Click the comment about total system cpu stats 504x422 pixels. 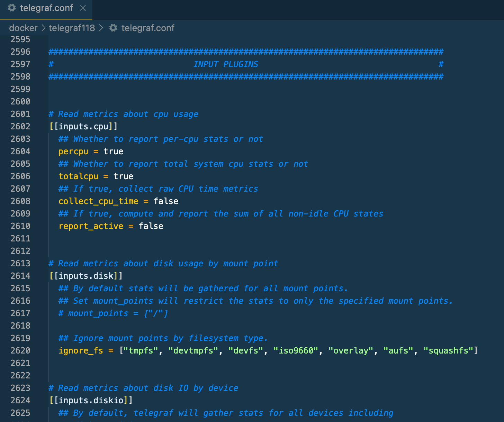point(183,164)
